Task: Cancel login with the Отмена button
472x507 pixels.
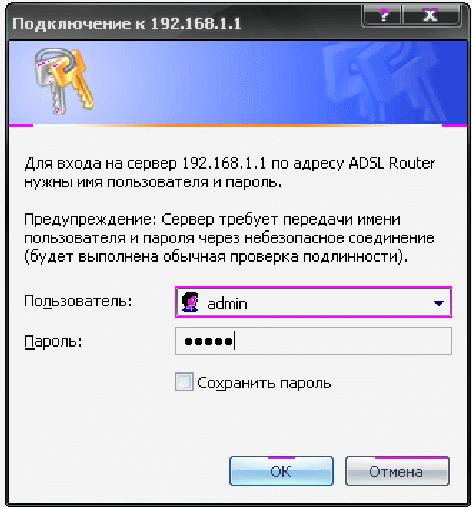Action: tap(397, 471)
